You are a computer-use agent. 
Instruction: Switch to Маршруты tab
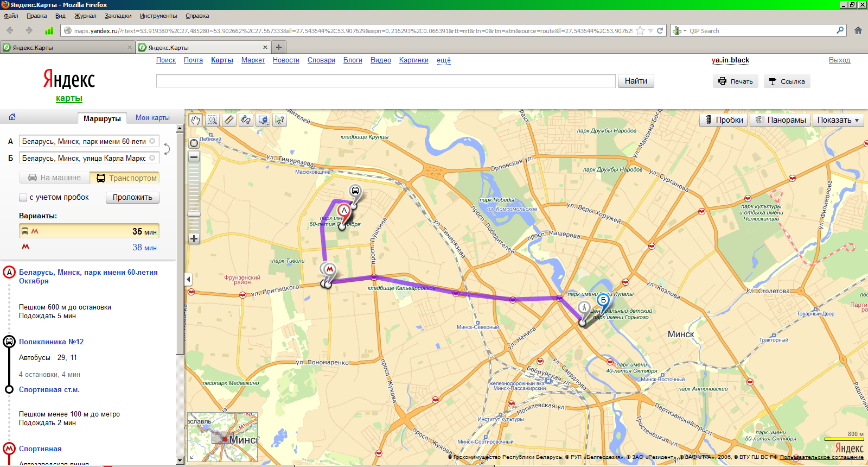point(102,118)
